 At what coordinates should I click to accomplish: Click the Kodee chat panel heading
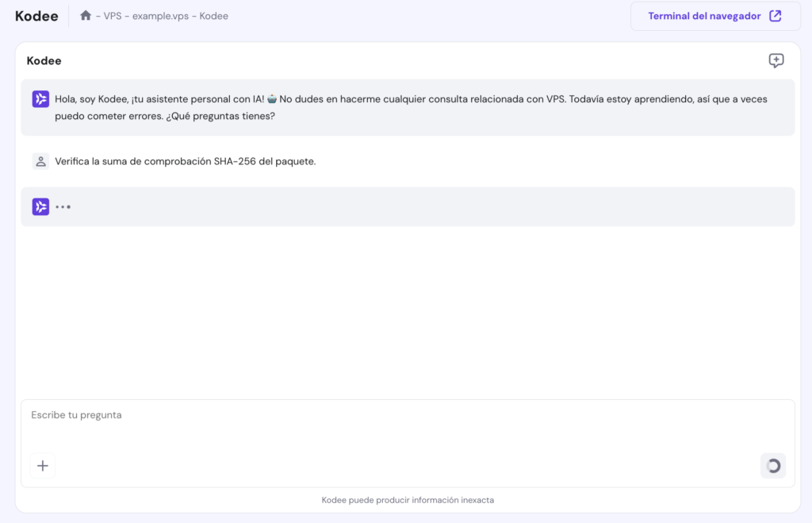coord(44,61)
